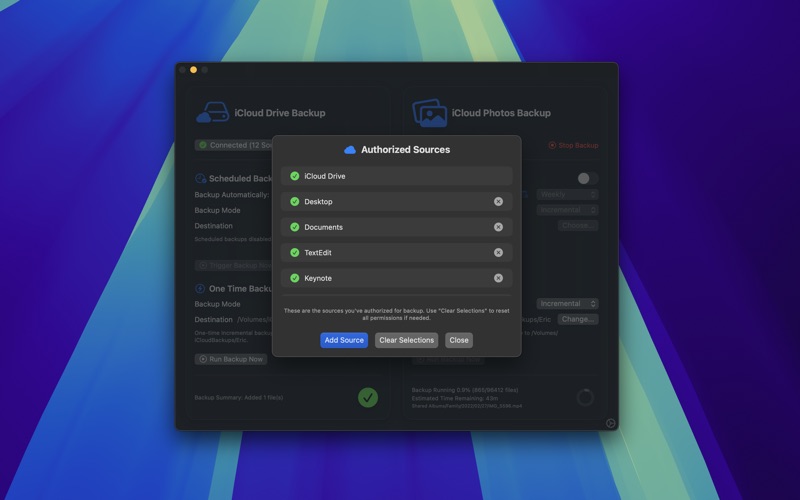This screenshot has width=800, height=500.
Task: Click Clear Selections to reset permissions
Action: click(406, 340)
